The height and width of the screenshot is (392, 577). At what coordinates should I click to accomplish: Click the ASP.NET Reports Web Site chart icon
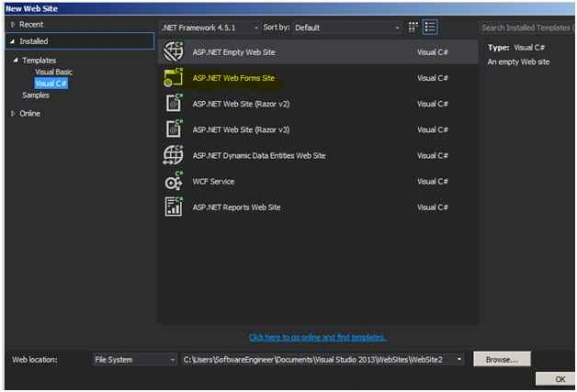174,207
